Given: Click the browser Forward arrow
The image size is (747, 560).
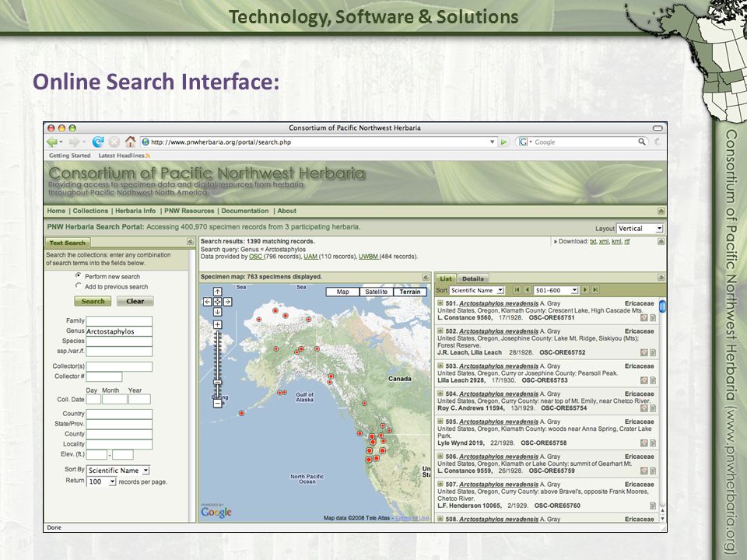Looking at the screenshot, I should tap(74, 142).
